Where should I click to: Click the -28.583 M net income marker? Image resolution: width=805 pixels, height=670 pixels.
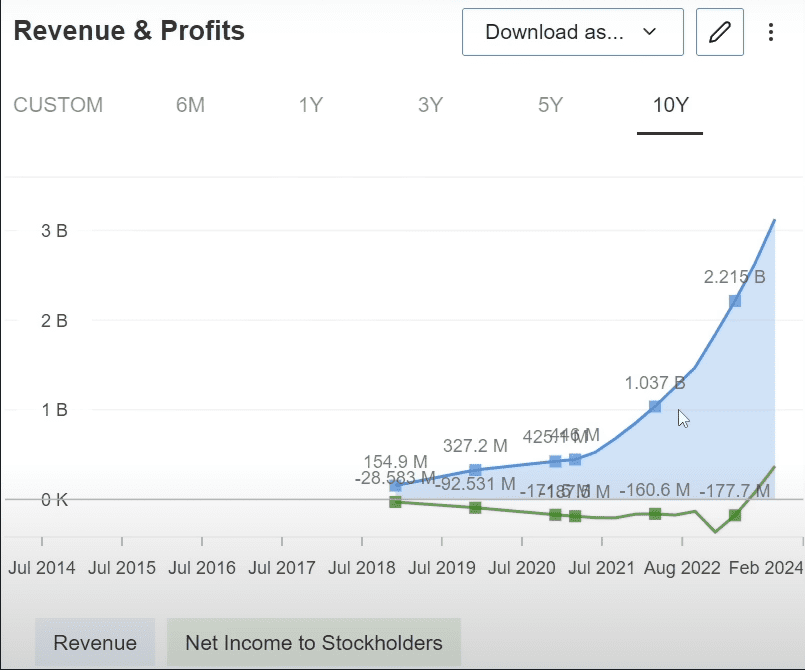tap(395, 502)
